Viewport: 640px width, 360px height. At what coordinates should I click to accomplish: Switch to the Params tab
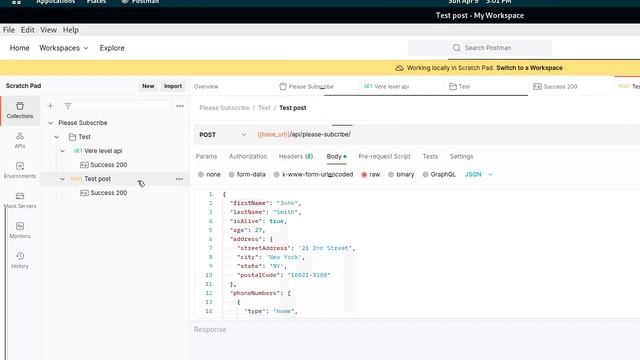(x=207, y=156)
